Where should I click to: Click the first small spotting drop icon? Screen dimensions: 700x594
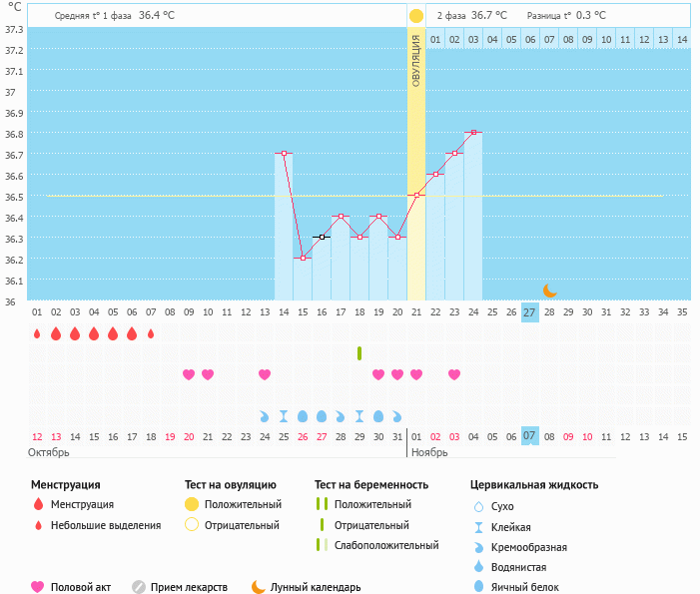tap(37, 333)
